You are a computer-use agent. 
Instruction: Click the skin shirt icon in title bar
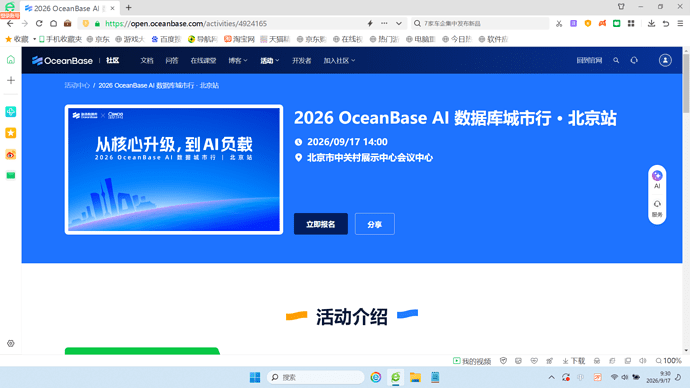tap(621, 7)
